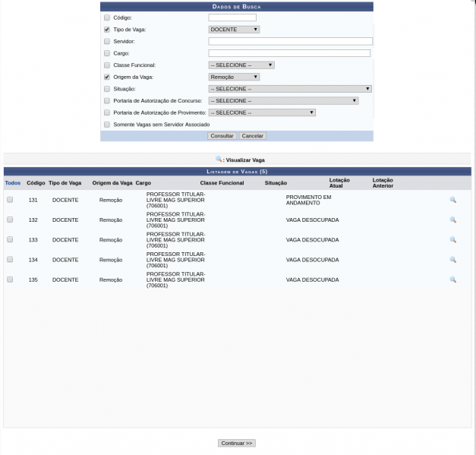The image size is (476, 455).
Task: Expand the Origem da Vaga Remoção dropdown
Action: click(x=234, y=77)
